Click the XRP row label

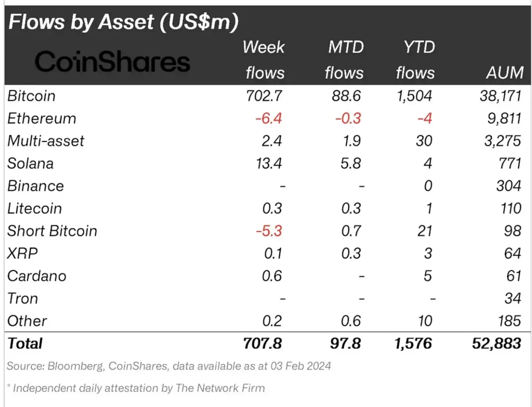click(23, 254)
